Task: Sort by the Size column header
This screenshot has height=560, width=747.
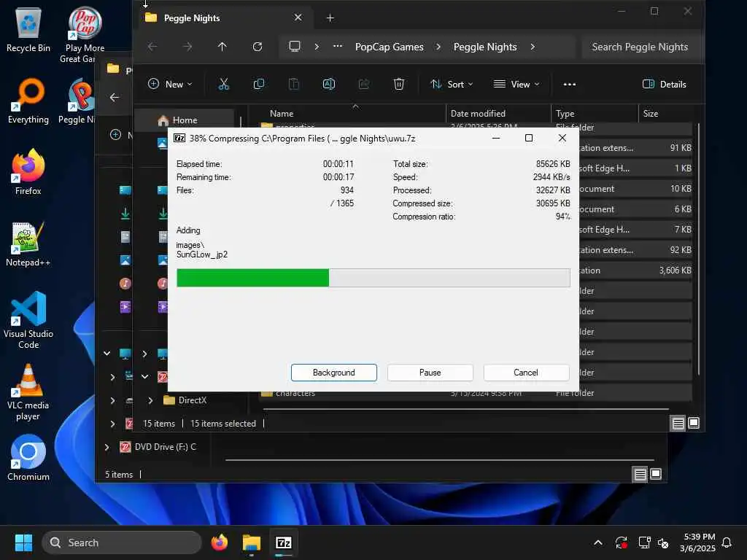Action: pos(665,113)
